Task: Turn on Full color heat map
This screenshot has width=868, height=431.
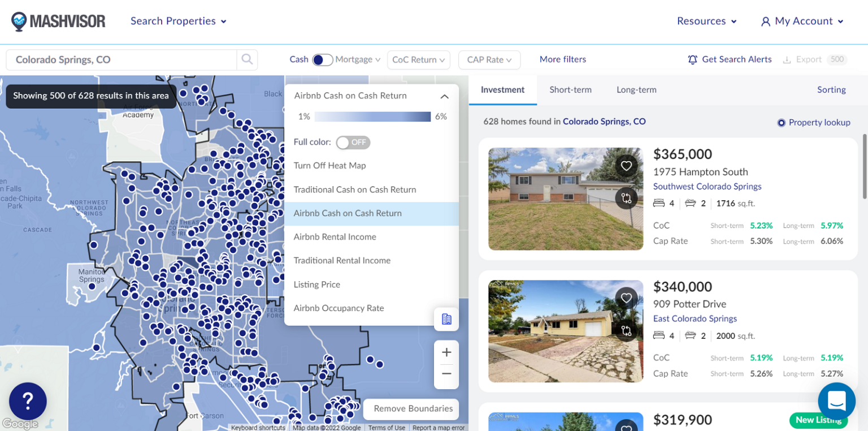Action: pos(353,143)
